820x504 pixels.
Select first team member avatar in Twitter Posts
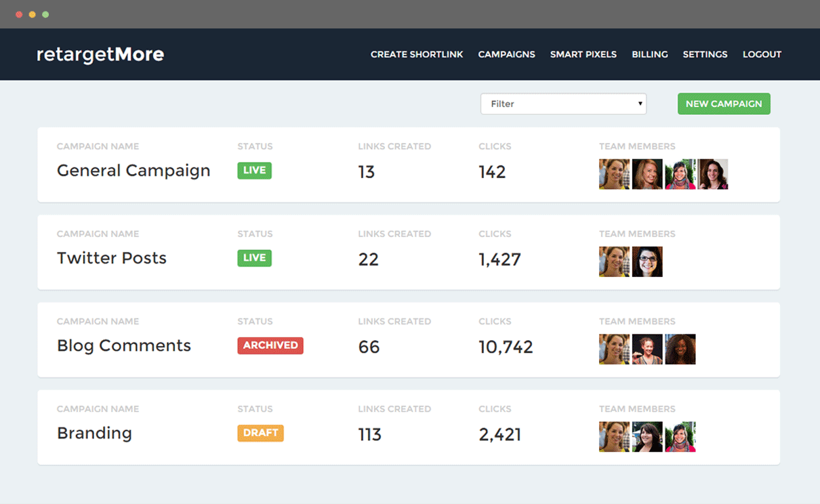tap(614, 261)
